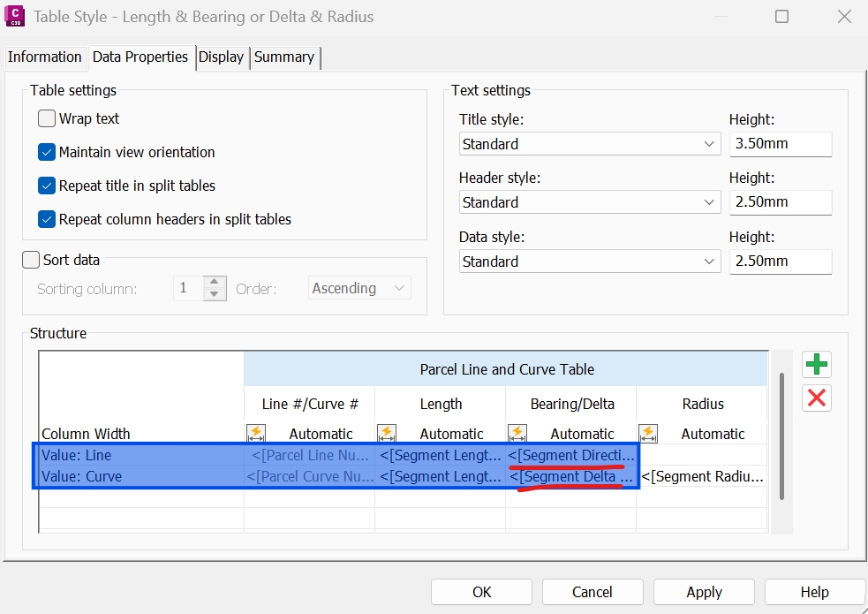
Task: Click the Segment Radius cell in Curve row
Action: pos(702,476)
